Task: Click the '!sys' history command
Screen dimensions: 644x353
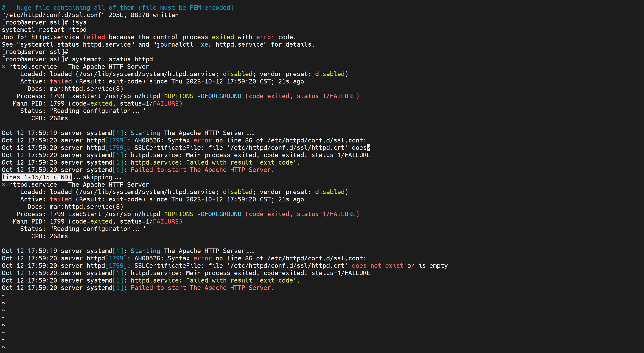Action: click(x=79, y=23)
